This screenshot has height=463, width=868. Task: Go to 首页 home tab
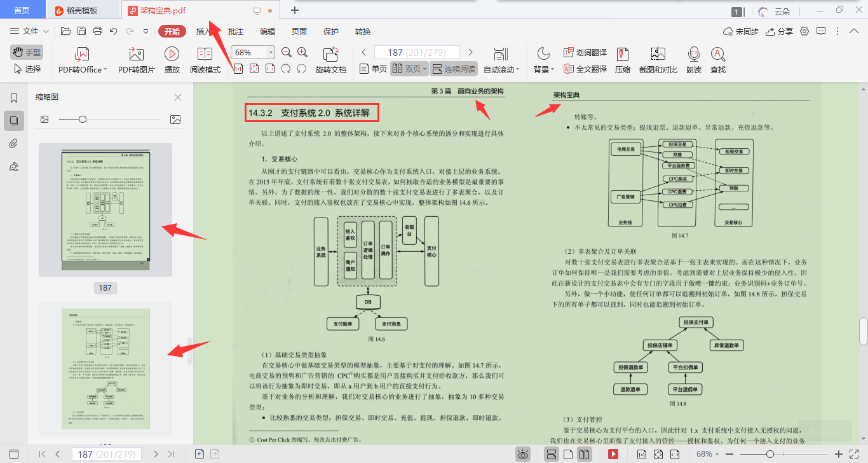pyautogui.click(x=22, y=10)
